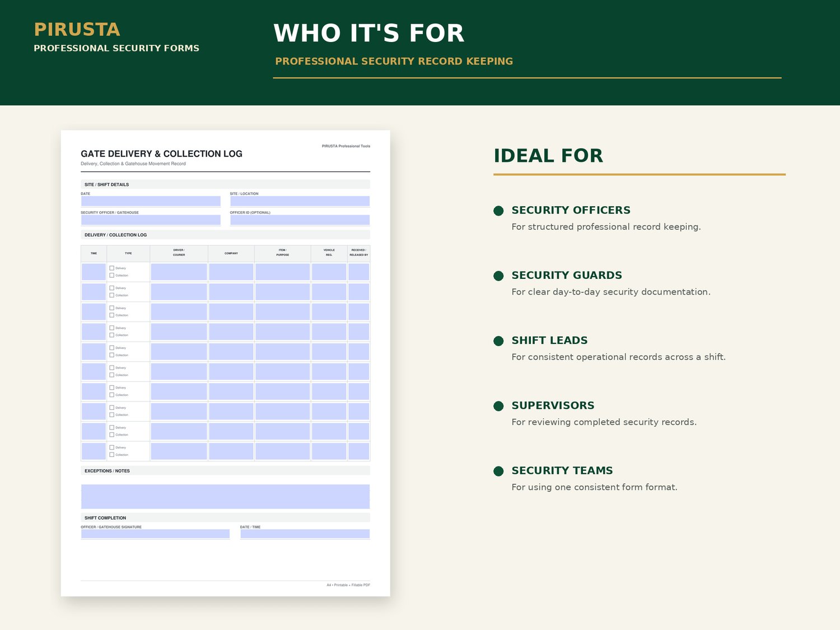Click 'For reviewing completed security records.' text
The height and width of the screenshot is (630, 840).
coord(604,422)
